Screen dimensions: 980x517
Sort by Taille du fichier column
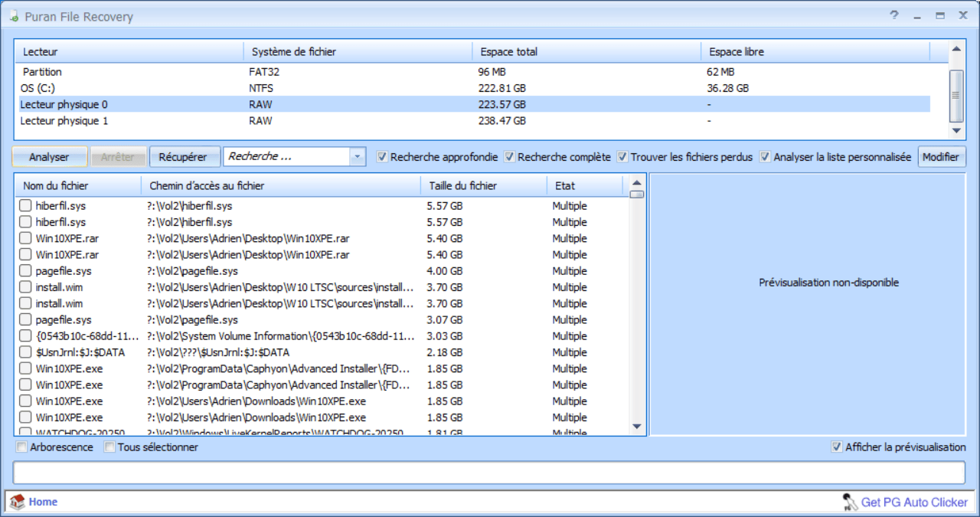pyautogui.click(x=484, y=185)
